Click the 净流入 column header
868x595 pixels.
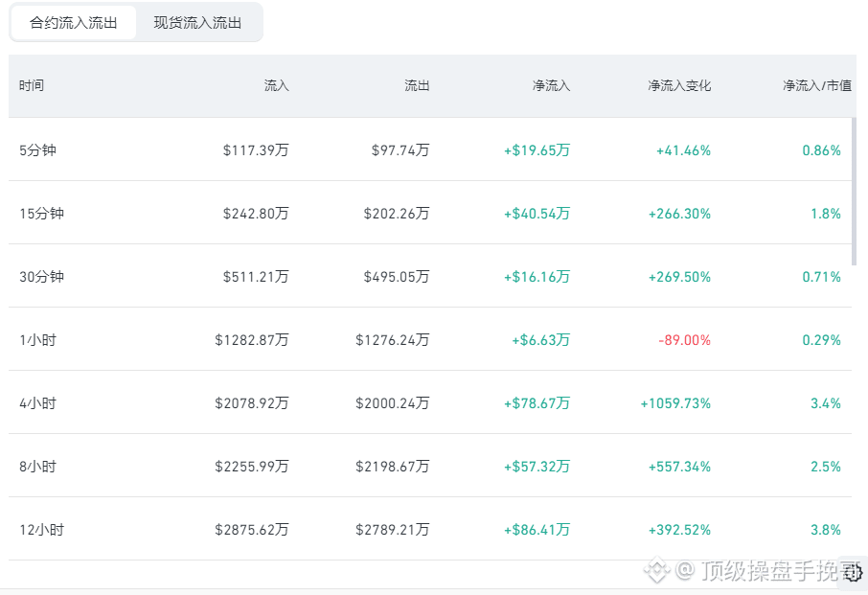(551, 85)
